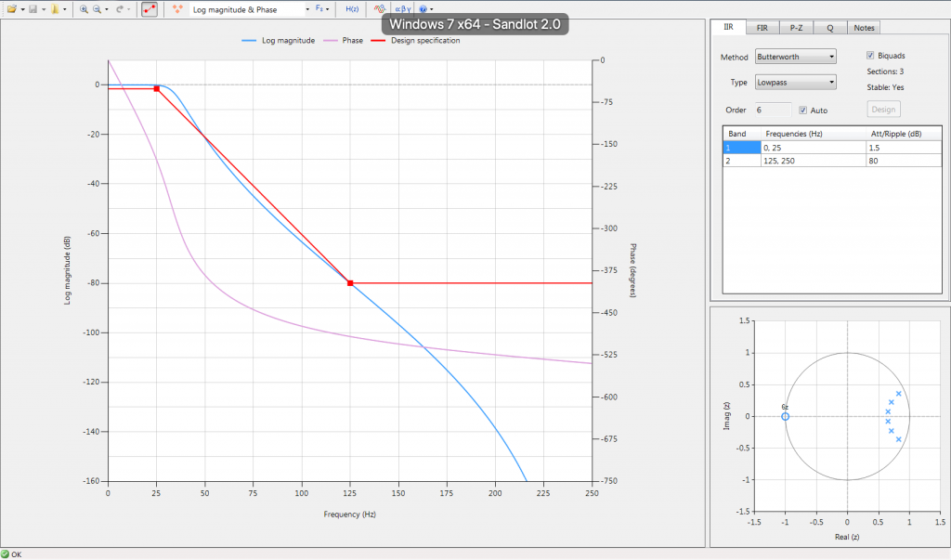Screen dimensions: 951x560
Task: Click the Order input field
Action: [x=773, y=111]
